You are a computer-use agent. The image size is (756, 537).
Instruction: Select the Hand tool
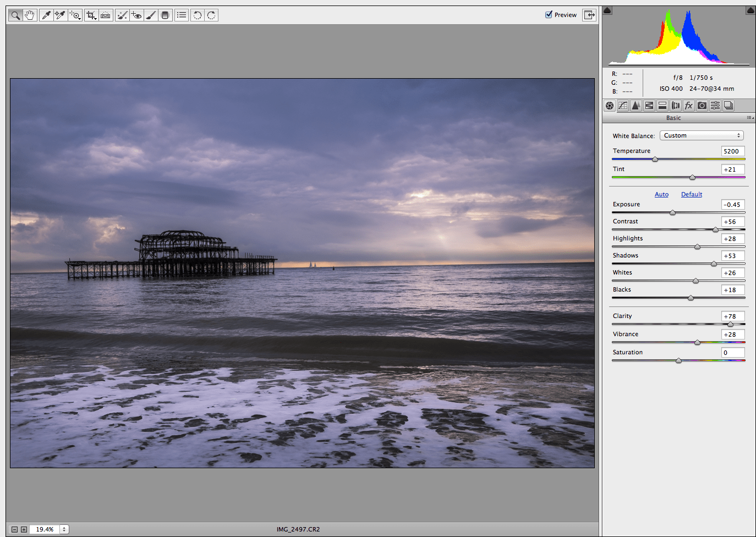30,15
